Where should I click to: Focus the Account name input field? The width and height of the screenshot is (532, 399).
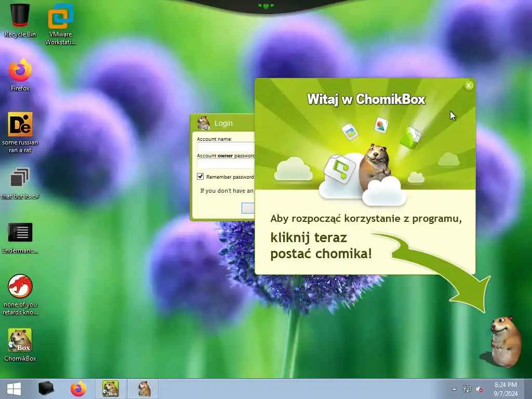tap(225, 147)
